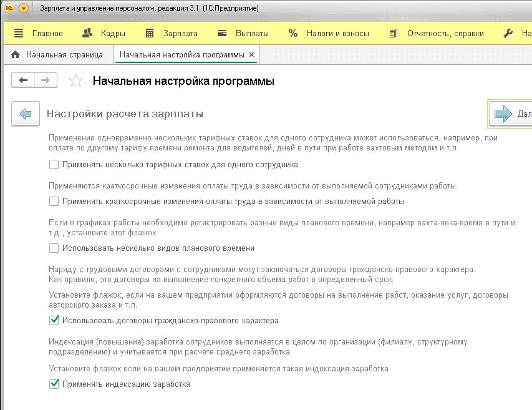The height and width of the screenshot is (410, 532).
Task: Add page to favorites with star icon
Action: 75,81
